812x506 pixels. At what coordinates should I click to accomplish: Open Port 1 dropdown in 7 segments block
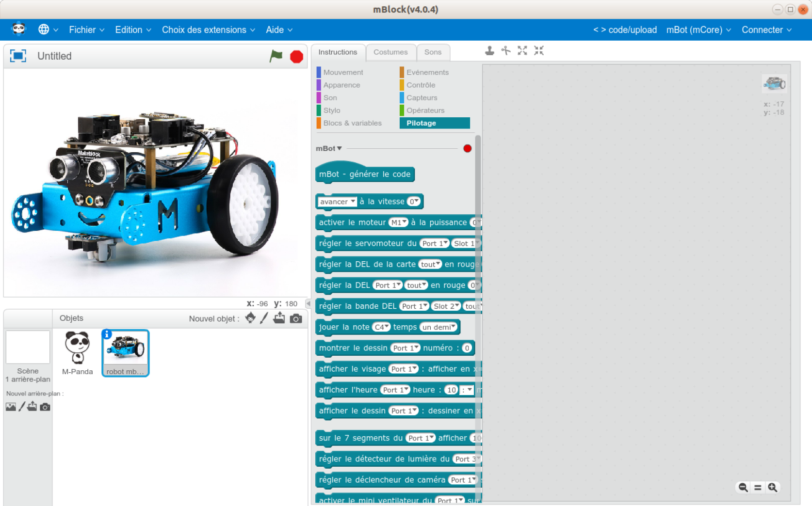[x=421, y=438]
